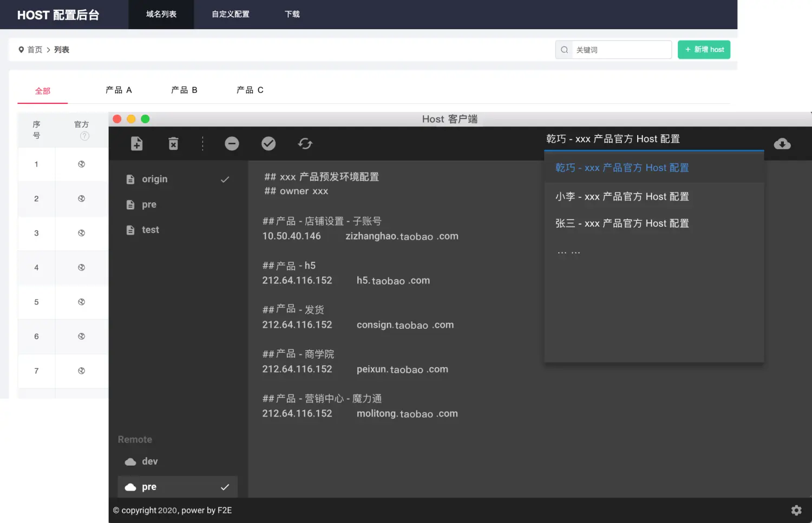The width and height of the screenshot is (812, 523).
Task: Open the 乾巧 official Host config dropdown
Action: click(x=654, y=140)
